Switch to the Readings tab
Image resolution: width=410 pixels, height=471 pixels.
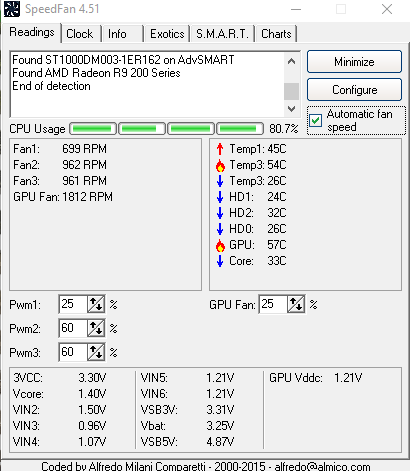pyautogui.click(x=32, y=32)
